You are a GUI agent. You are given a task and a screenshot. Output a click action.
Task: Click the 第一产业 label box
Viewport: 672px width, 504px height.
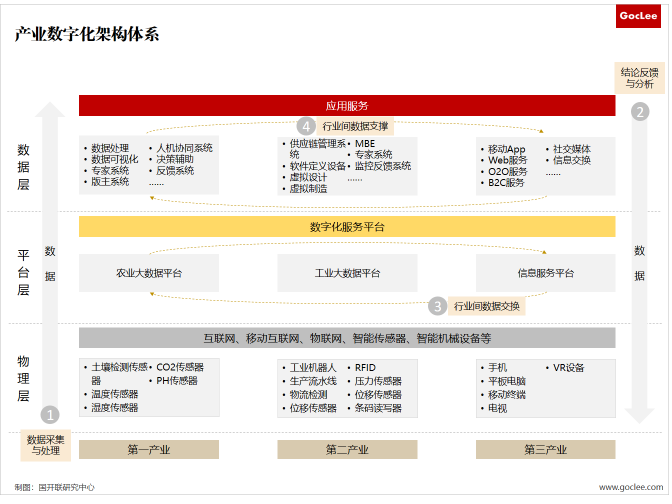point(149,450)
